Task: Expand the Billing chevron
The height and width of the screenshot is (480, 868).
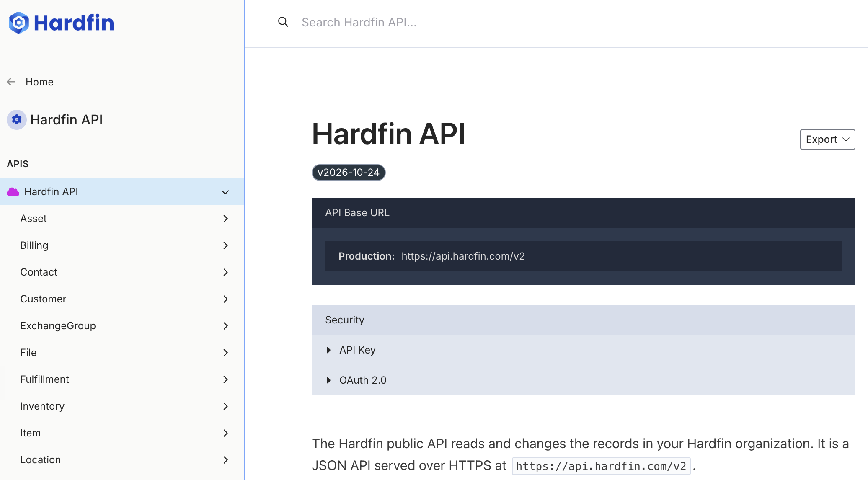Action: pos(226,245)
